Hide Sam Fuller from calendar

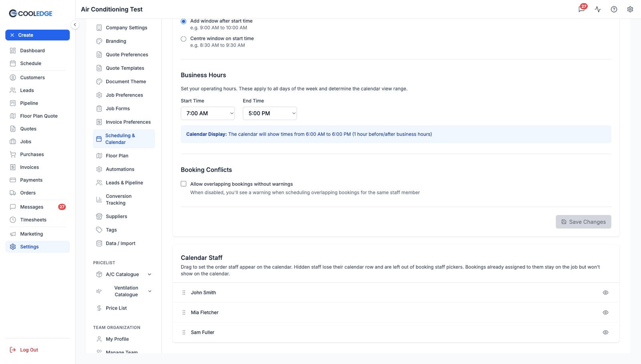point(605,332)
